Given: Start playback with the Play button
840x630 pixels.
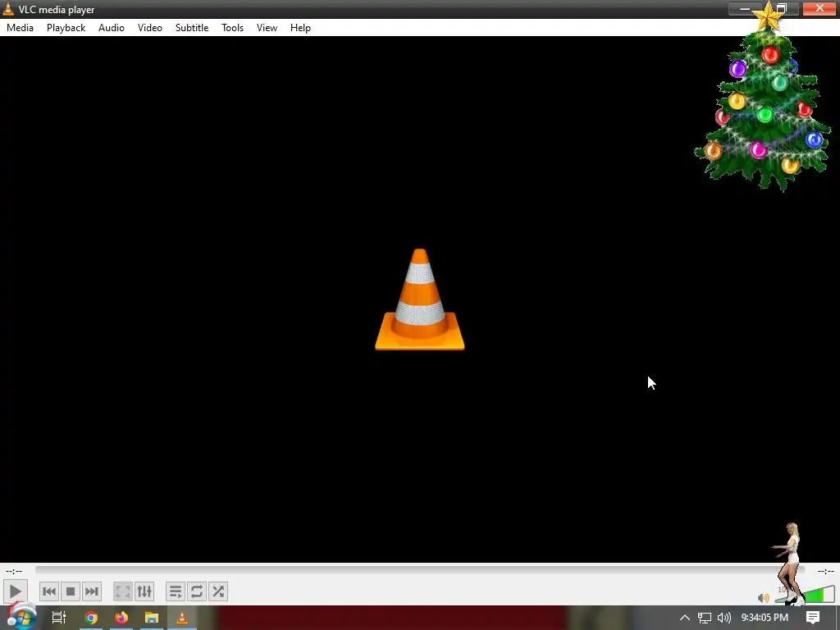Looking at the screenshot, I should 15,591.
